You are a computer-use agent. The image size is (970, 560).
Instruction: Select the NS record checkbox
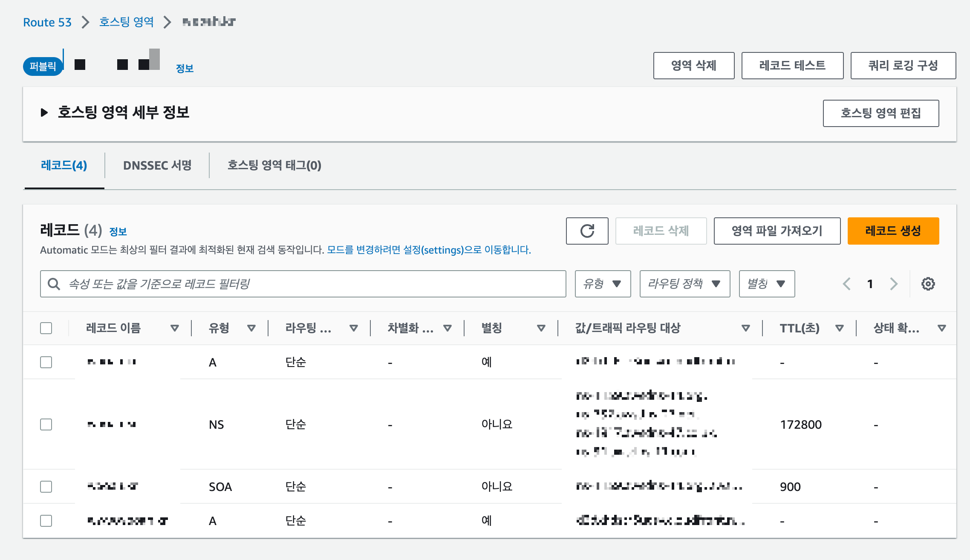coord(46,424)
